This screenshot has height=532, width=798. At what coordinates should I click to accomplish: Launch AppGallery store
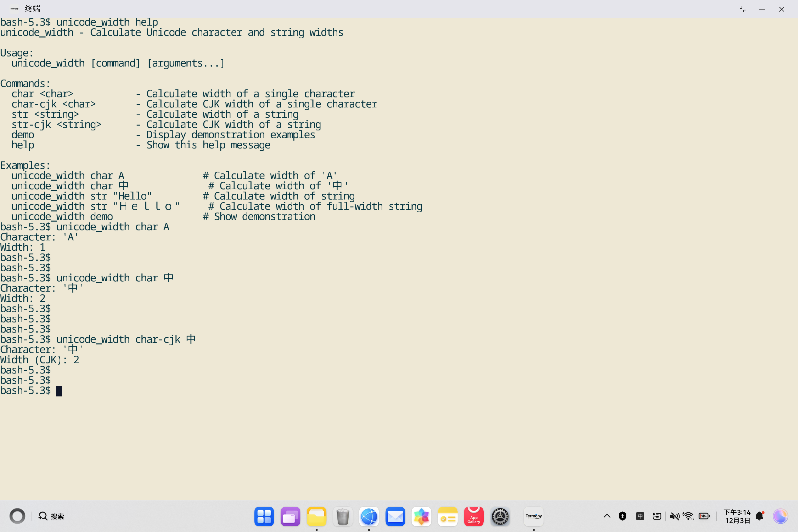(474, 516)
